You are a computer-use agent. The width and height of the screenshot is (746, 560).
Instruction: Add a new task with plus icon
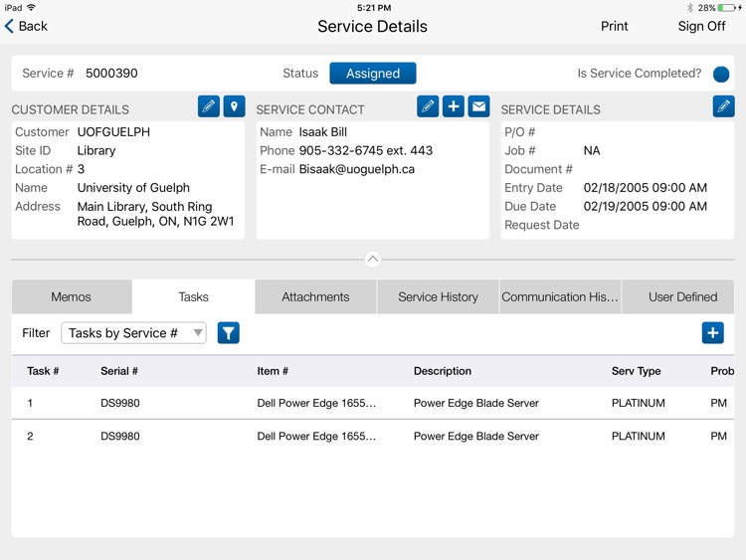pos(713,332)
